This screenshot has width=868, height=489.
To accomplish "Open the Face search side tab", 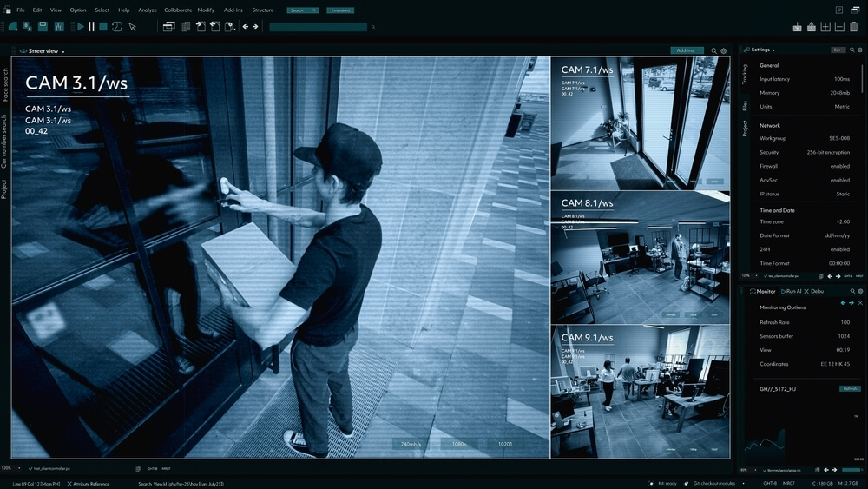I will (x=5, y=85).
